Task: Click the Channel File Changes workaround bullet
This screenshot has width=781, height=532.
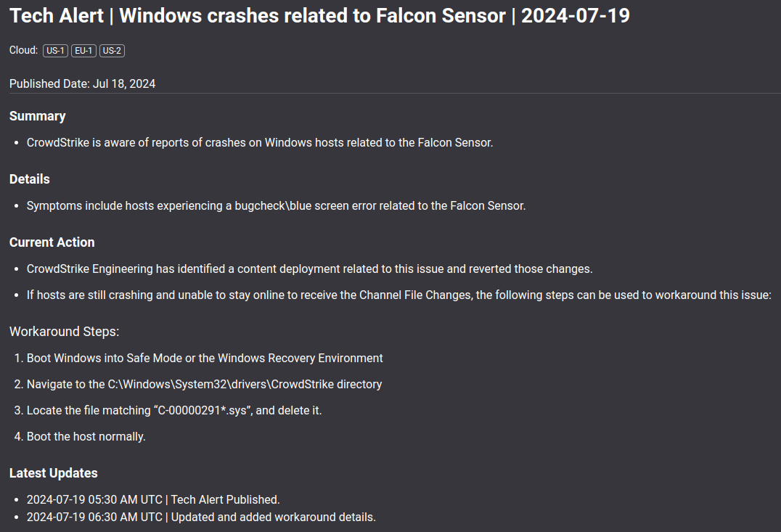Action: (x=398, y=295)
